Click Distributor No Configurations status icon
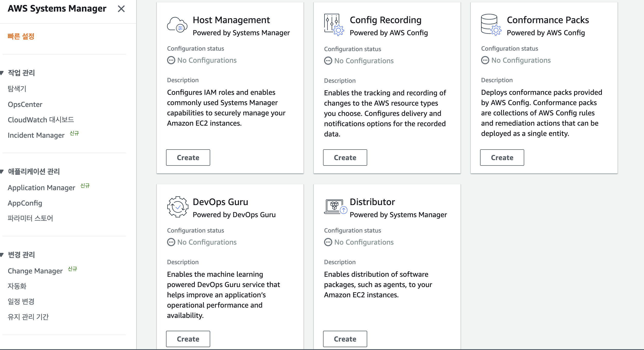Image resolution: width=644 pixels, height=350 pixels. pyautogui.click(x=328, y=242)
